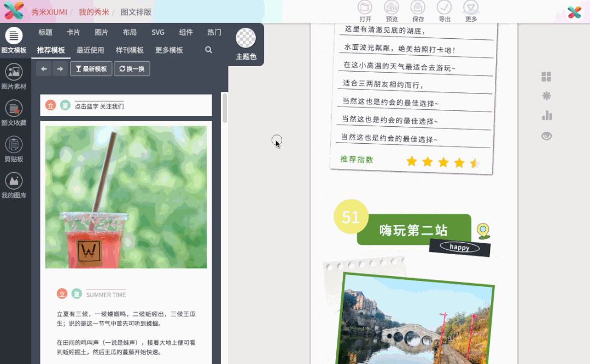Click line 适合三两朋友相约而行 in editor
This screenshot has width=590, height=364.
[x=383, y=84]
